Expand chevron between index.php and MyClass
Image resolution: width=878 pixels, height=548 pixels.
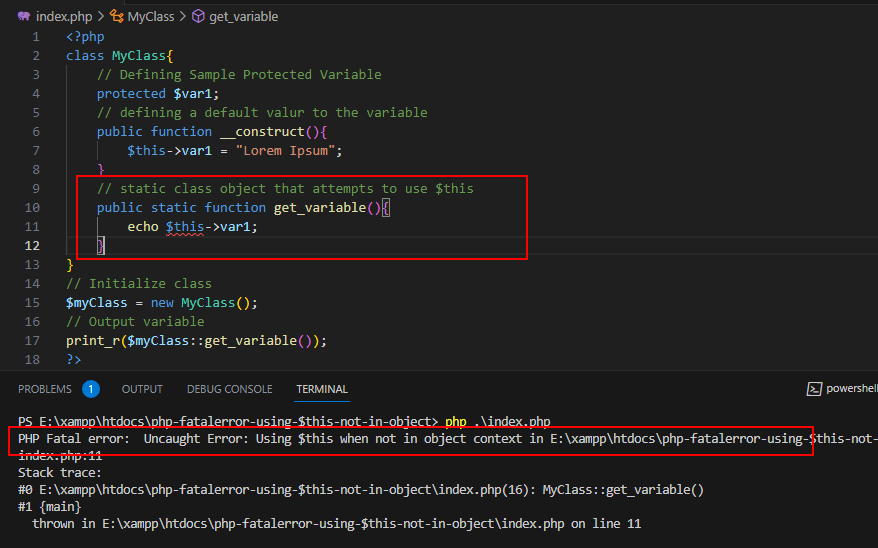pyautogui.click(x=101, y=17)
